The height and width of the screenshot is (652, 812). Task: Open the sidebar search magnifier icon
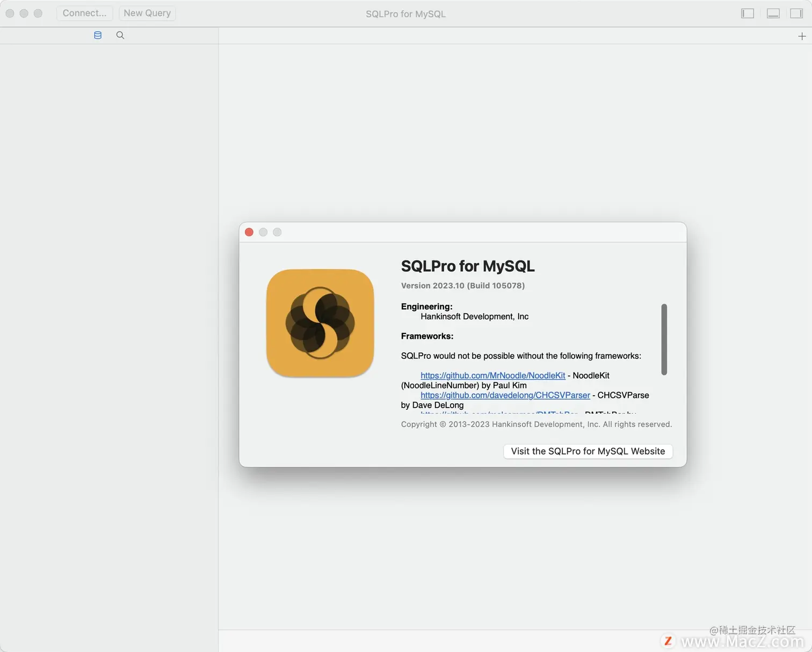(120, 35)
